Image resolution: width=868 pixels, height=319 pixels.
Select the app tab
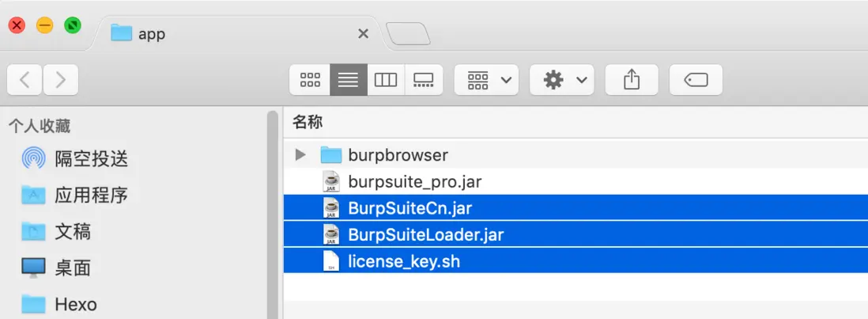(236, 33)
